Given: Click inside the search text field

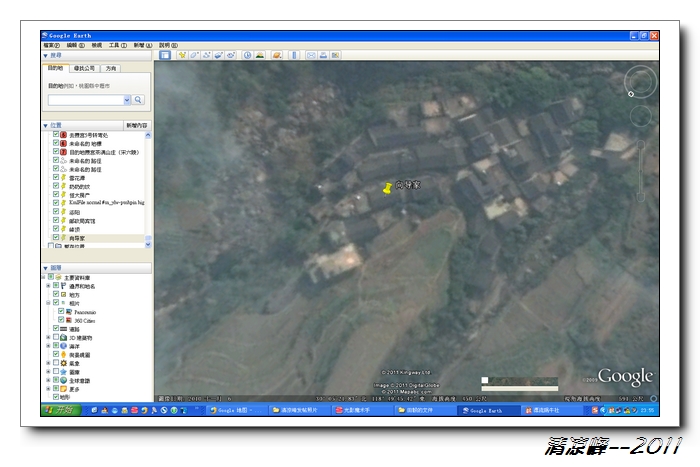Looking at the screenshot, I should pos(86,100).
